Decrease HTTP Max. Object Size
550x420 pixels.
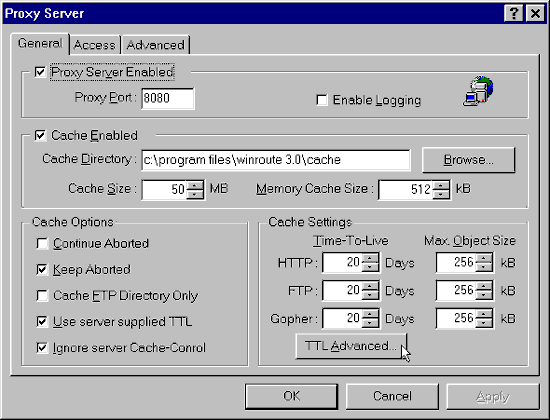coord(484,267)
